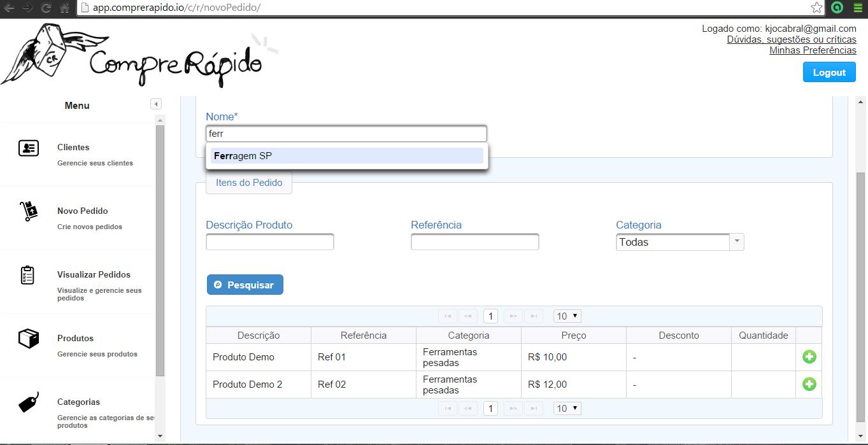
Task: Open bottom rows-per-page selector
Action: point(567,409)
